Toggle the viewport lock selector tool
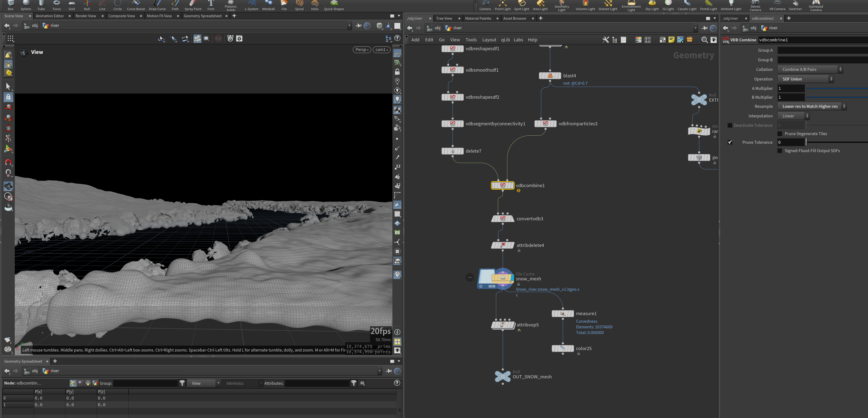This screenshot has width=868, height=418. 8,97
